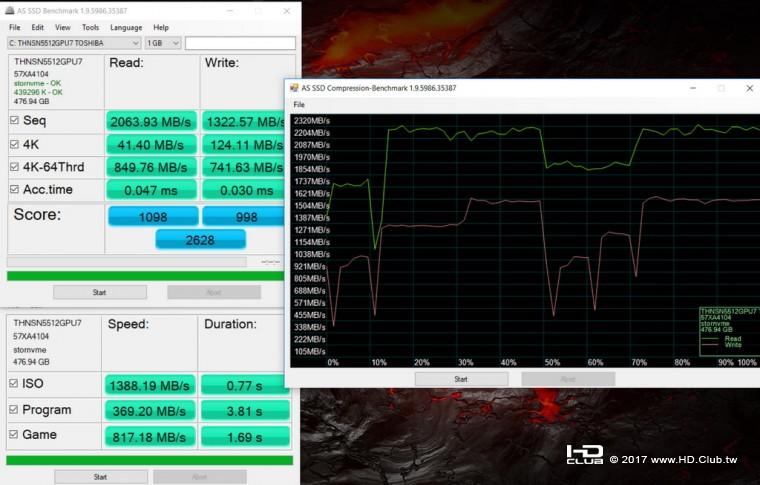Toggle the 4K test checkbox
This screenshot has width=760, height=485.
click(x=14, y=144)
